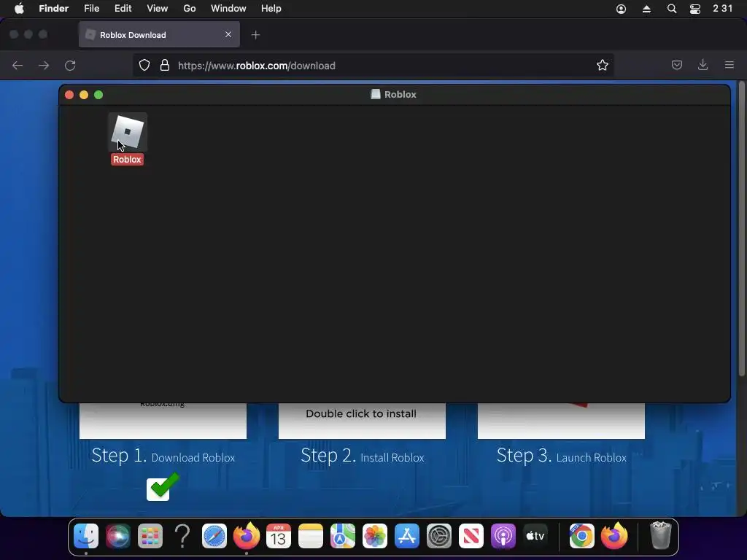The width and height of the screenshot is (747, 560).
Task: Open the Finder menu in menu bar
Action: point(54,9)
